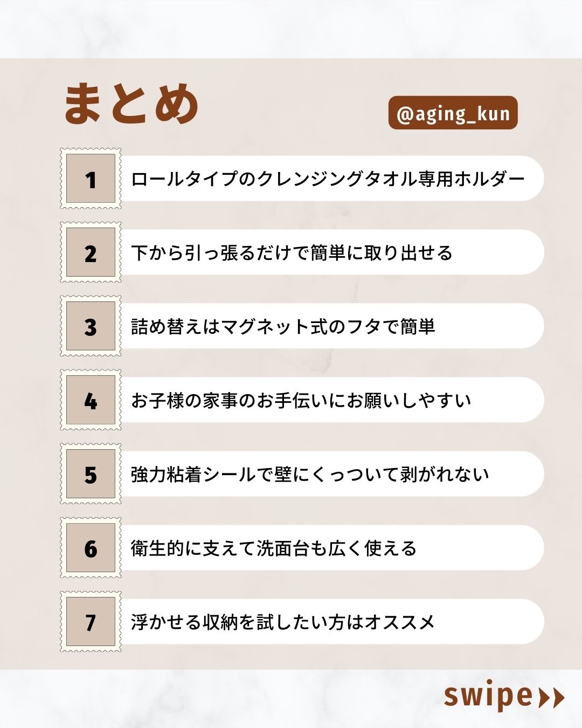Click the 浮かせる収納を試したい方はオススメ item

click(329, 622)
